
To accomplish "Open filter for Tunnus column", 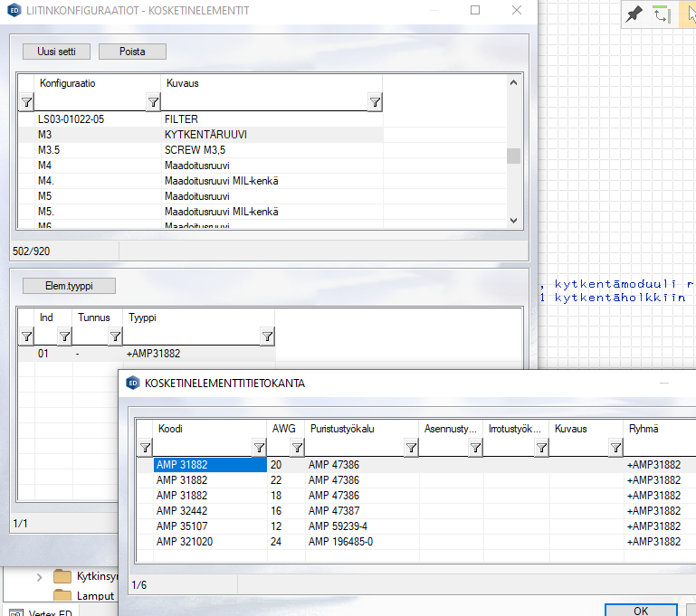I will point(115,336).
